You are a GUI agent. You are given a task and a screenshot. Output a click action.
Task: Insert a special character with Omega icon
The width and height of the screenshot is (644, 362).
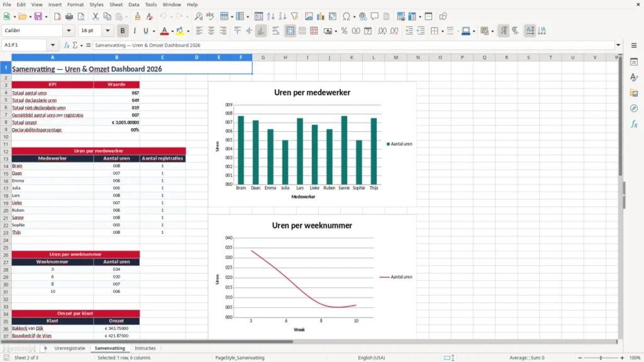click(x=347, y=16)
